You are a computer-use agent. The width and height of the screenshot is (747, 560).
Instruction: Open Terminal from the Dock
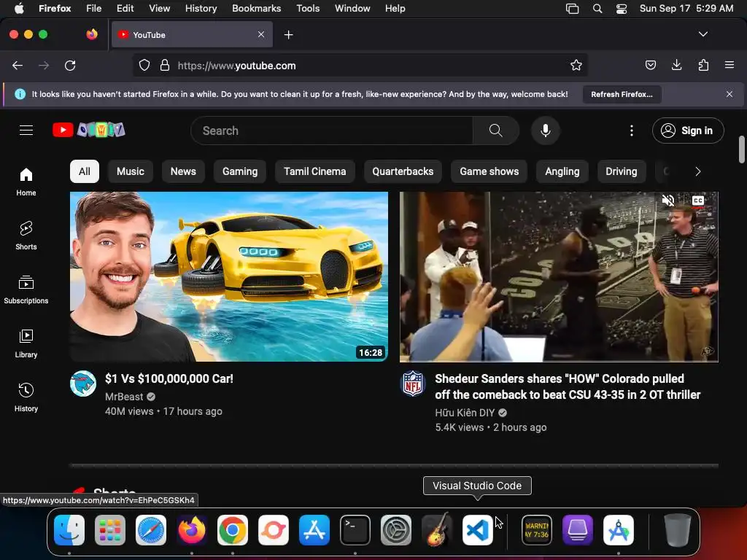(x=355, y=530)
